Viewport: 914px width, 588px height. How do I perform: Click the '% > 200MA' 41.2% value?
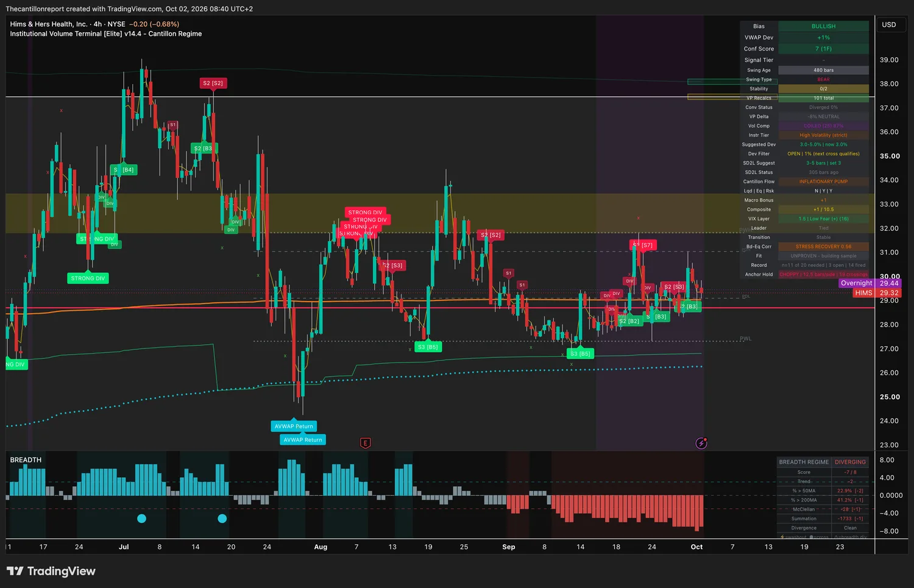tap(850, 500)
